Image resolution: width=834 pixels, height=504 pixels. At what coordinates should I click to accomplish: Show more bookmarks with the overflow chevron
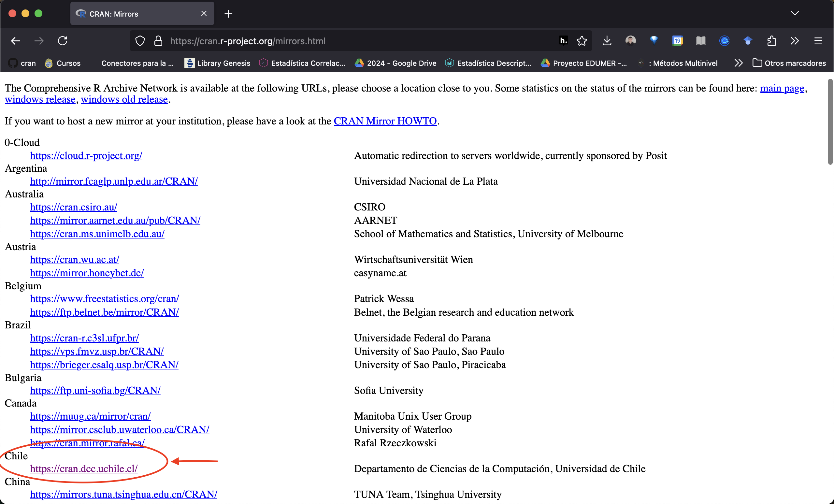point(738,63)
